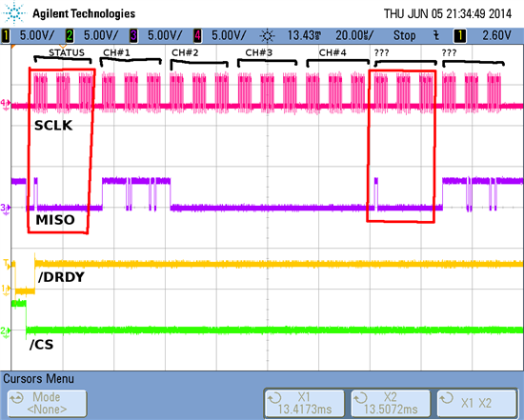Screen dimensions: 524x420
Task: Click the 2.60V trigger level readout
Action: [496, 35]
